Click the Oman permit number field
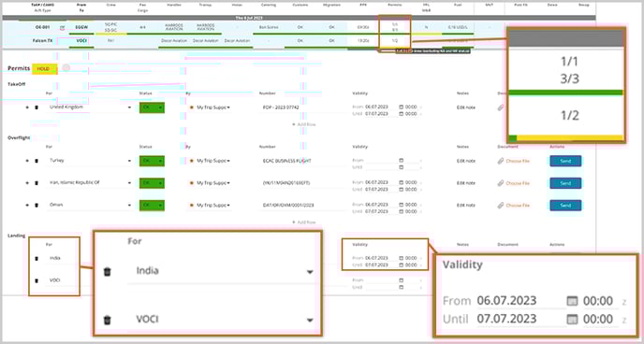Screen dimensions: 644x344 pyautogui.click(x=301, y=205)
